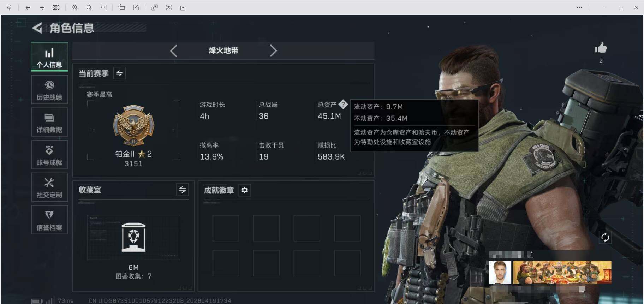
Task: Click the 赛季最高 label
Action: click(99, 95)
